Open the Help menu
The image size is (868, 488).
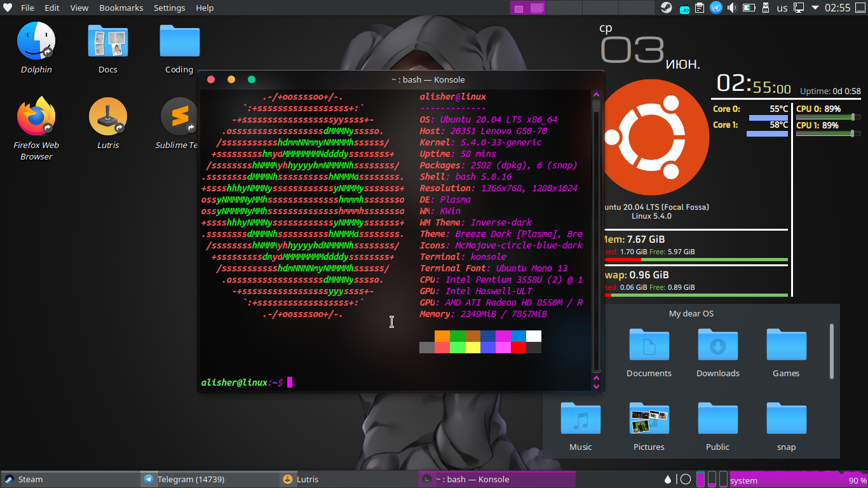(x=205, y=8)
